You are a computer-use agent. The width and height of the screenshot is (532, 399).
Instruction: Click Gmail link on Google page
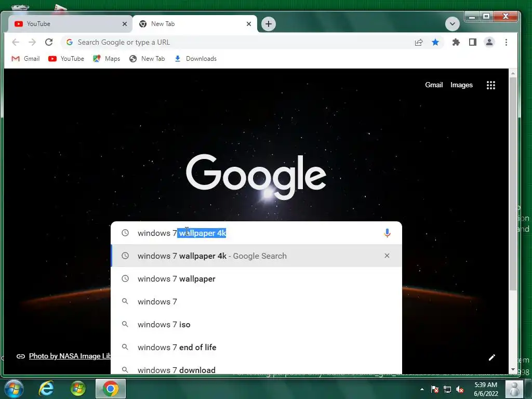click(x=434, y=85)
